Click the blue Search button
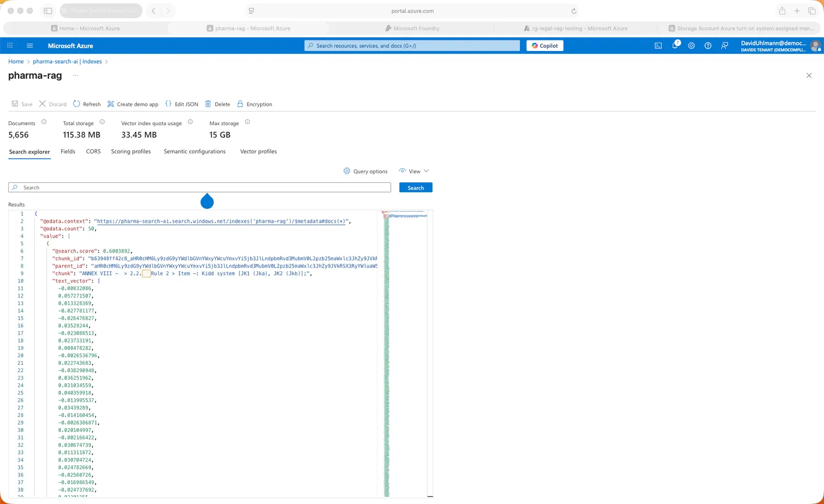This screenshot has width=824, height=504. (416, 188)
